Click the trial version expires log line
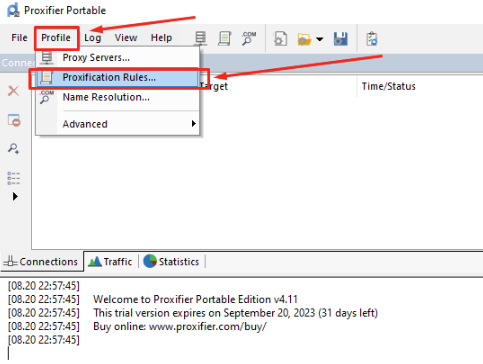The image size is (483, 364). [x=235, y=313]
